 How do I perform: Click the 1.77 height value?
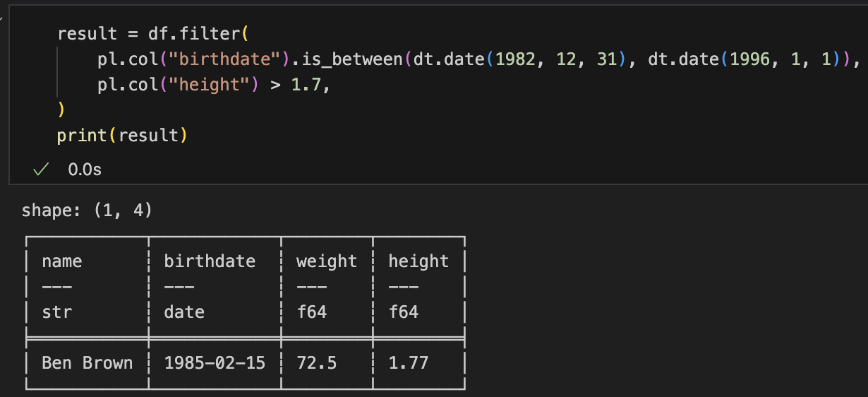point(409,363)
